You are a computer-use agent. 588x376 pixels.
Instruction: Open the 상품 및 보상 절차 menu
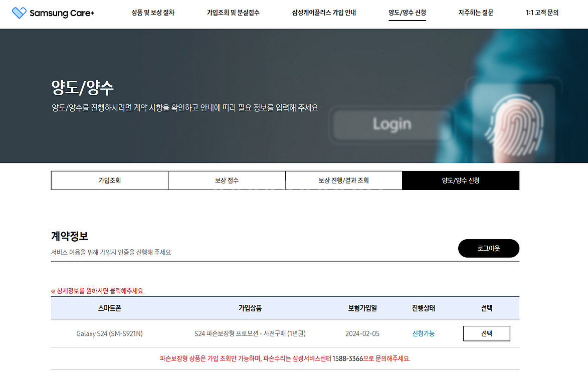point(153,13)
